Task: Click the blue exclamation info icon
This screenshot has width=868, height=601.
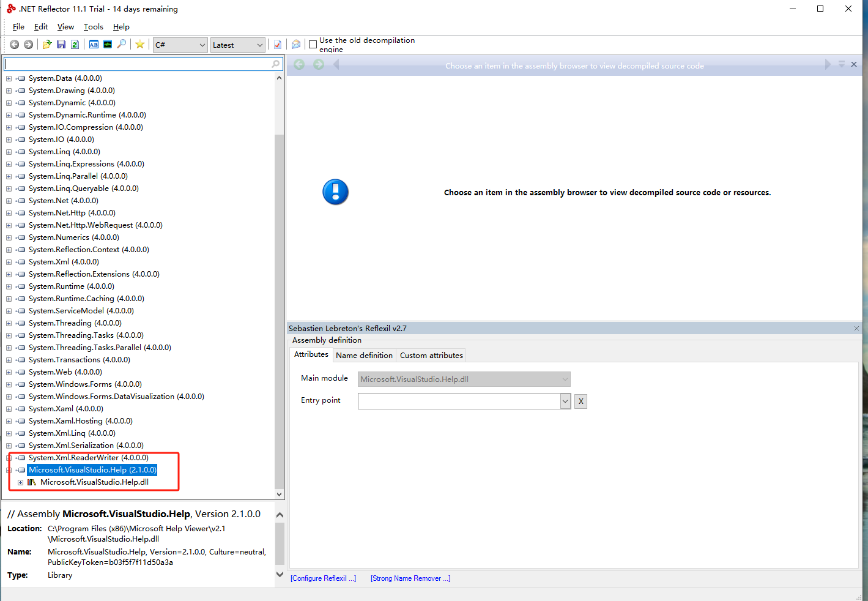Action: pos(335,192)
